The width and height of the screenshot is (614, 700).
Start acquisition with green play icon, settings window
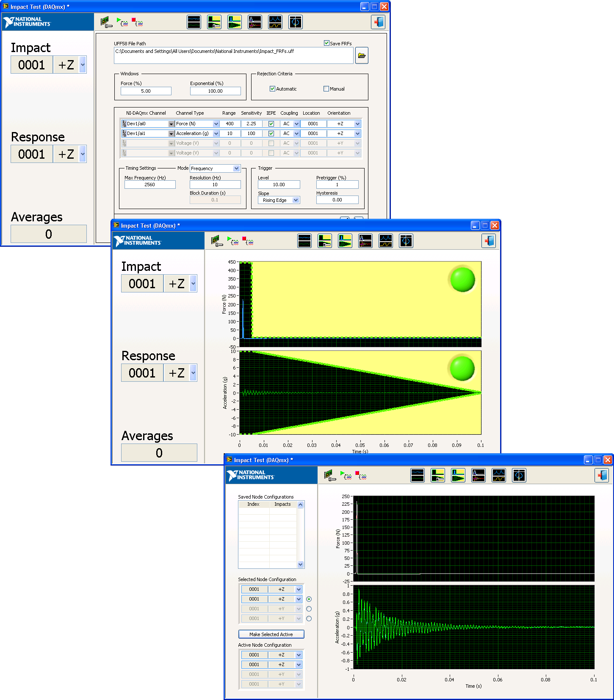pos(122,22)
